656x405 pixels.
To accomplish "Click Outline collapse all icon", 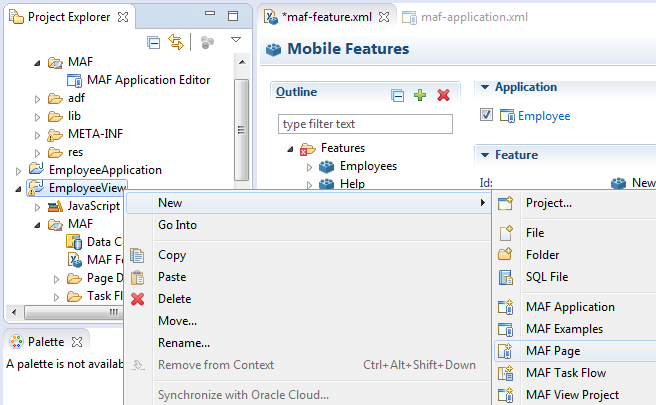I will [x=397, y=96].
